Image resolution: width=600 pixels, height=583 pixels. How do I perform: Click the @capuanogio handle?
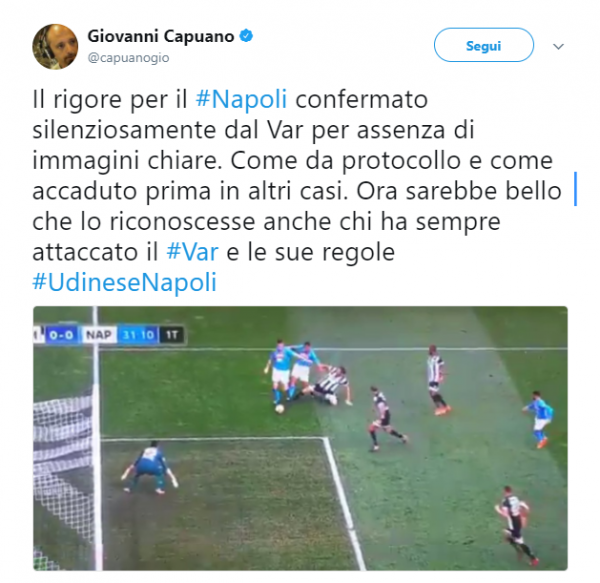[x=128, y=58]
